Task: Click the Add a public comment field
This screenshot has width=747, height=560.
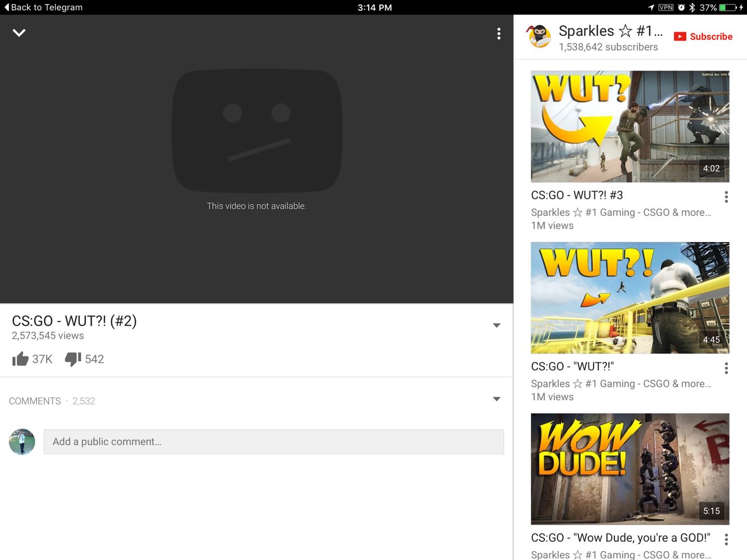Action: 274,442
